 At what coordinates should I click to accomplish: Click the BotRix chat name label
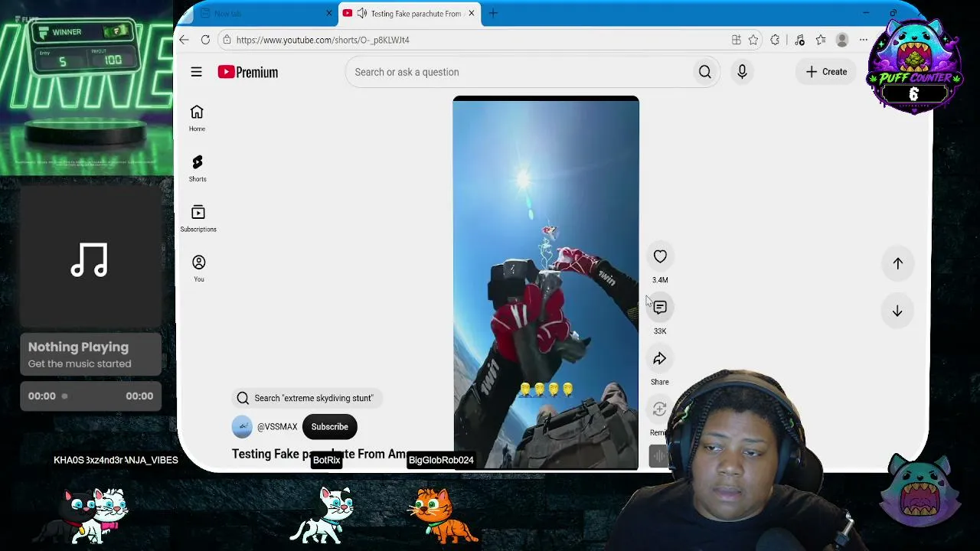(x=326, y=460)
